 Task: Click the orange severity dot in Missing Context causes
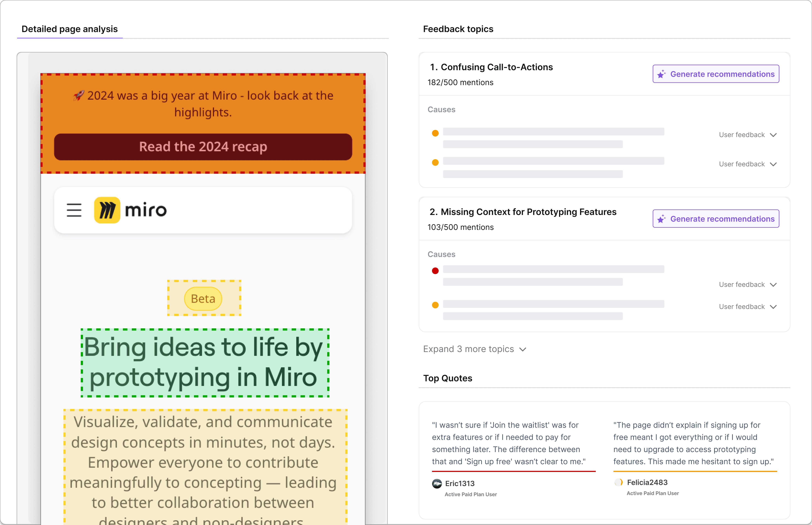[435, 305]
